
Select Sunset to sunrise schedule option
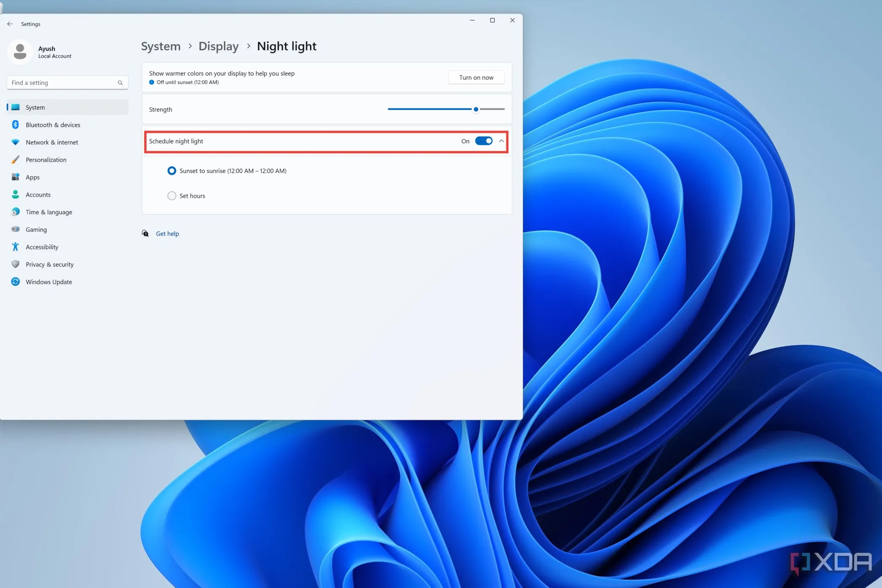172,171
